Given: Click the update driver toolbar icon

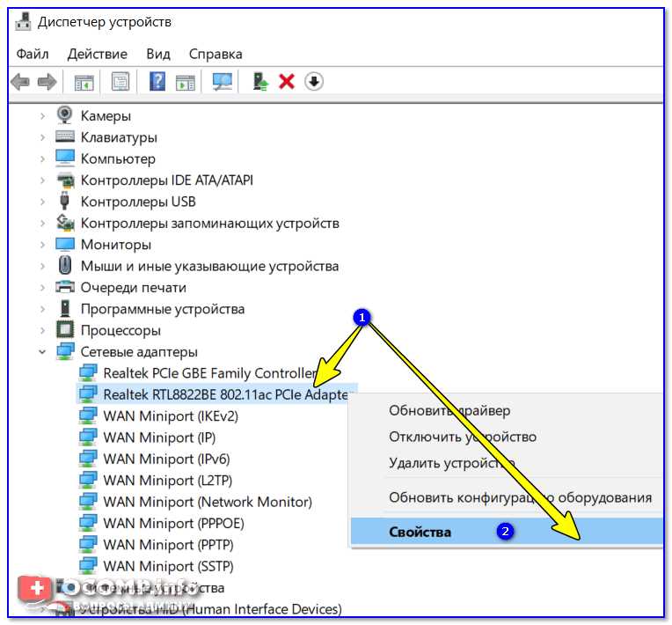Looking at the screenshot, I should pyautogui.click(x=259, y=82).
